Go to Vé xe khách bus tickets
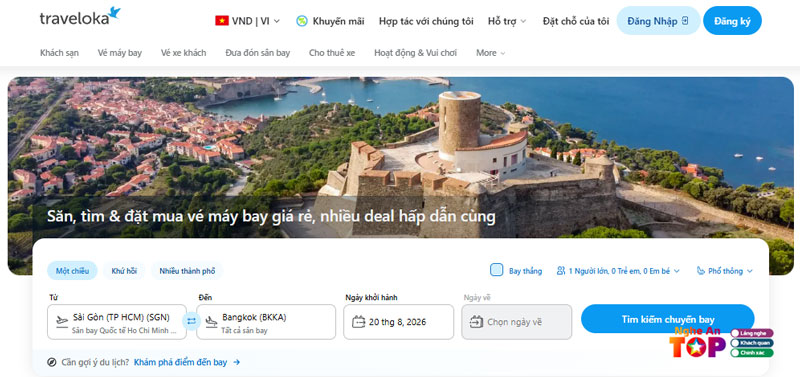 (x=184, y=53)
